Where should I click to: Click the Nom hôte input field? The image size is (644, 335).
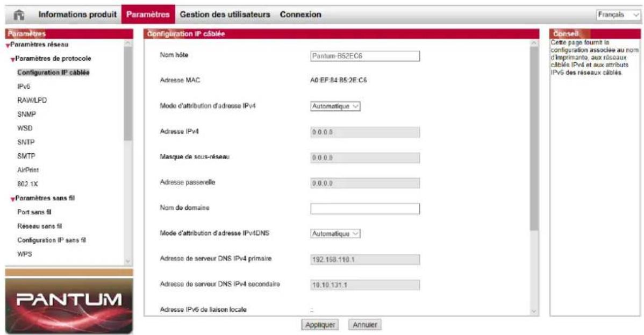point(365,56)
